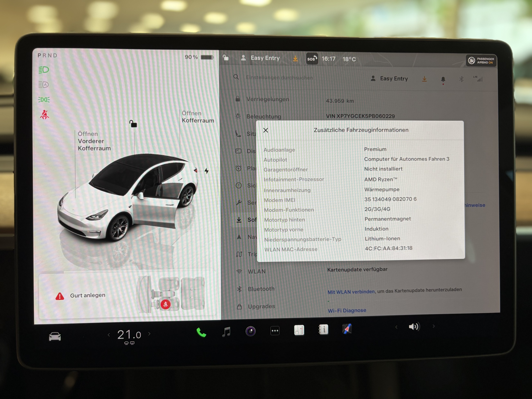Viewport: 532px width, 399px height.
Task: Open the Kofferraum trunk
Action: click(x=198, y=117)
